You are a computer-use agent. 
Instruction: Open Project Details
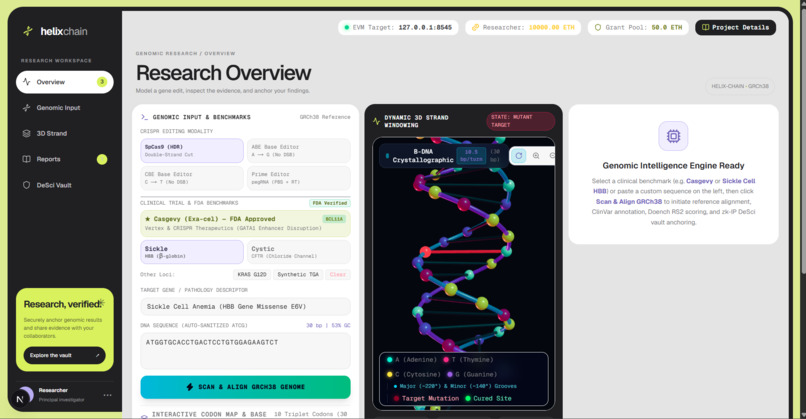click(735, 27)
